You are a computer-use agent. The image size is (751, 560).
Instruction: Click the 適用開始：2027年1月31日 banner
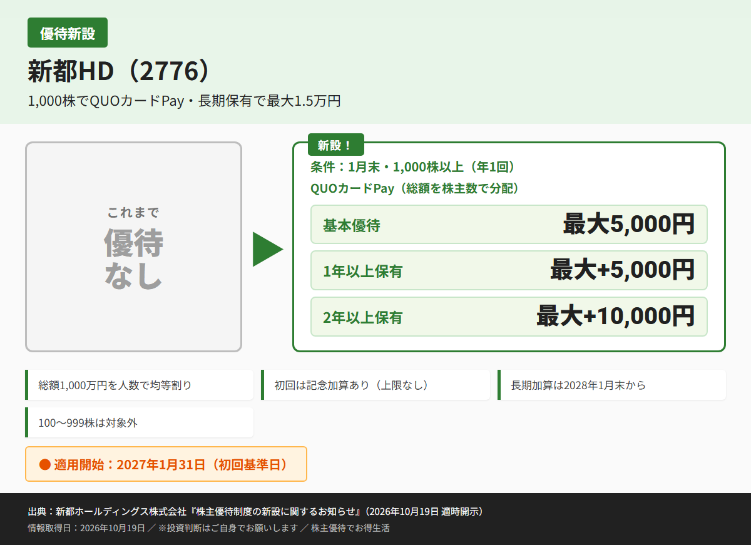click(166, 464)
